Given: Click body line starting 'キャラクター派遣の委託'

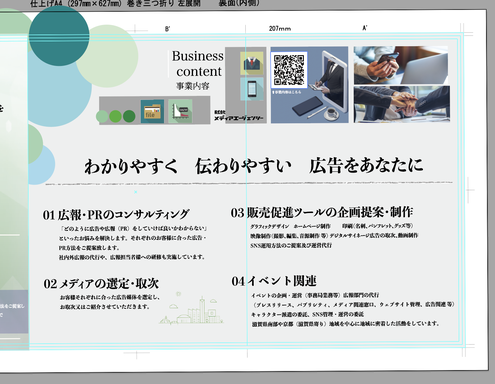Looking at the screenshot, I should [x=307, y=314].
